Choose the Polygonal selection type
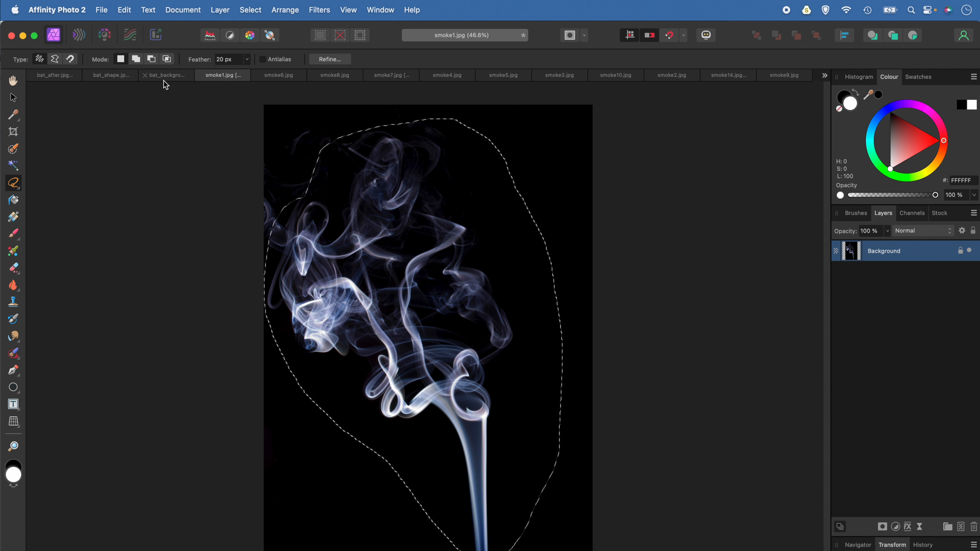The height and width of the screenshot is (551, 980). click(x=55, y=59)
